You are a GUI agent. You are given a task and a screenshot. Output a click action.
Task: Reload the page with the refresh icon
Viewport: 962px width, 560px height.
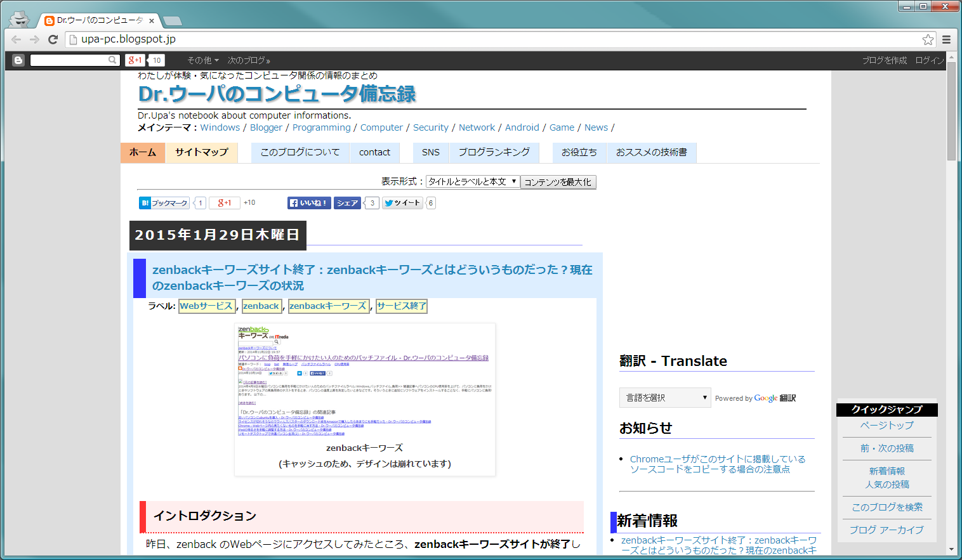tap(53, 39)
